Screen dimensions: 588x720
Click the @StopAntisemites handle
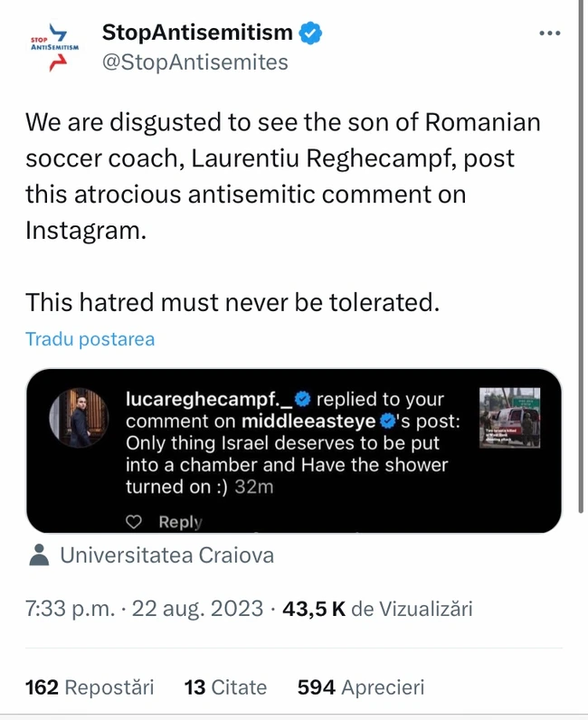click(194, 62)
